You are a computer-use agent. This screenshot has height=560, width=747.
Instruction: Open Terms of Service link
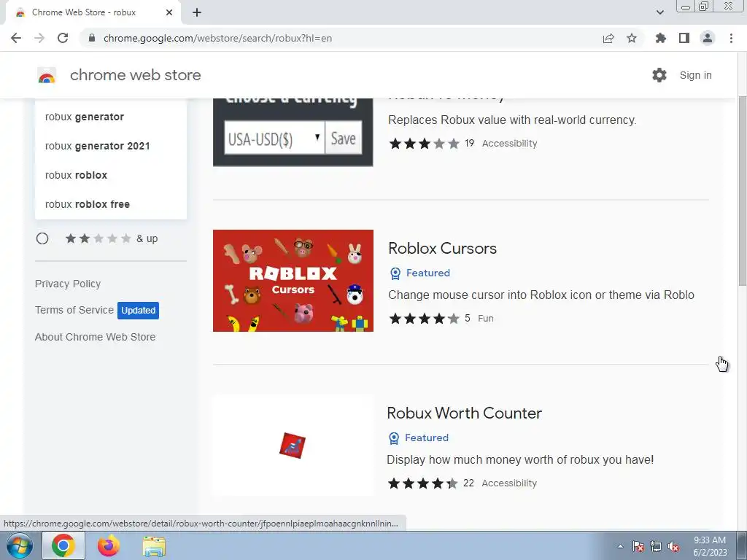click(74, 310)
